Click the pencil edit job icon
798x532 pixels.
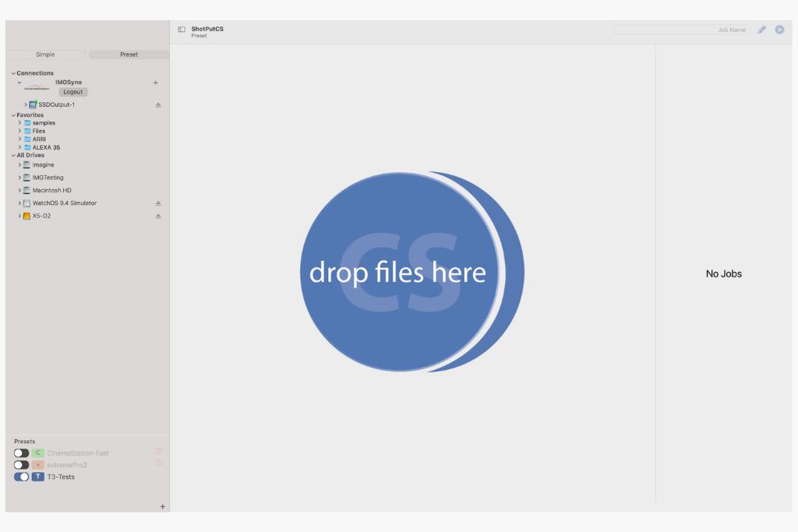(x=761, y=30)
